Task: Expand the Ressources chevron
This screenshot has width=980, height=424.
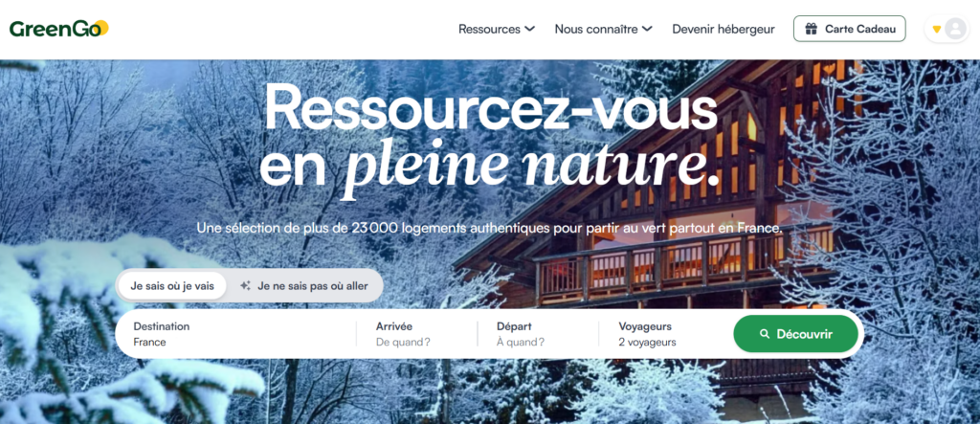Action: coord(529,29)
